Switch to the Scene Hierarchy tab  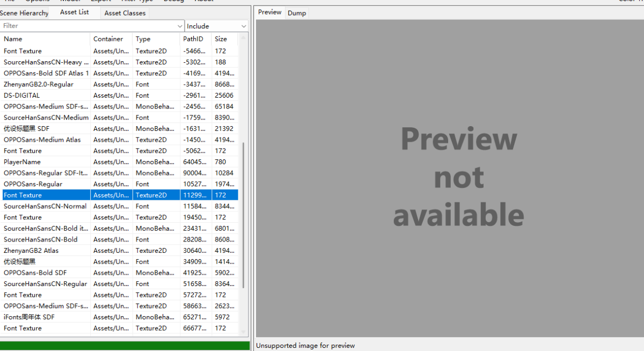point(24,13)
